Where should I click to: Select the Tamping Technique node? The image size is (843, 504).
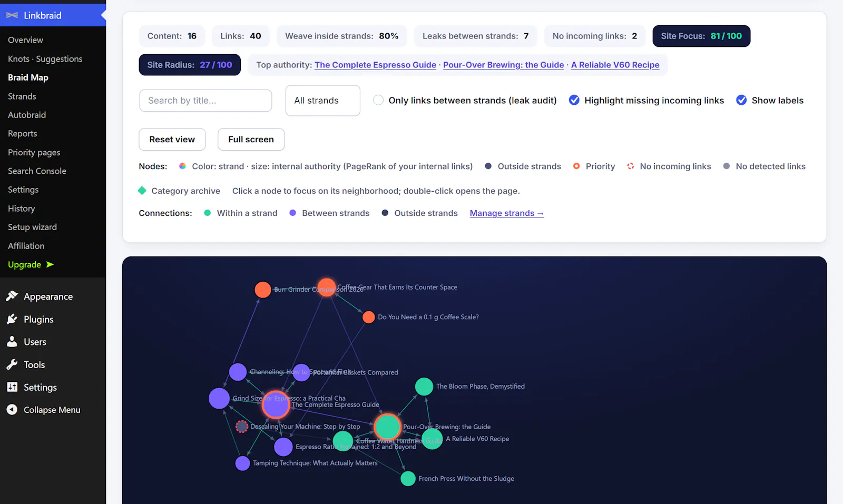click(242, 463)
